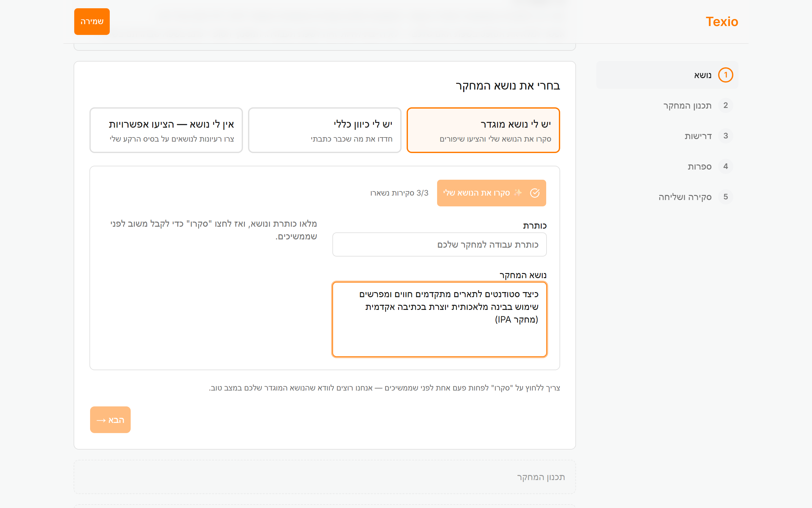
Task: Click subtitle צרו רעיונות לנושאים על בסיס הרקע שלי
Action: click(x=172, y=139)
